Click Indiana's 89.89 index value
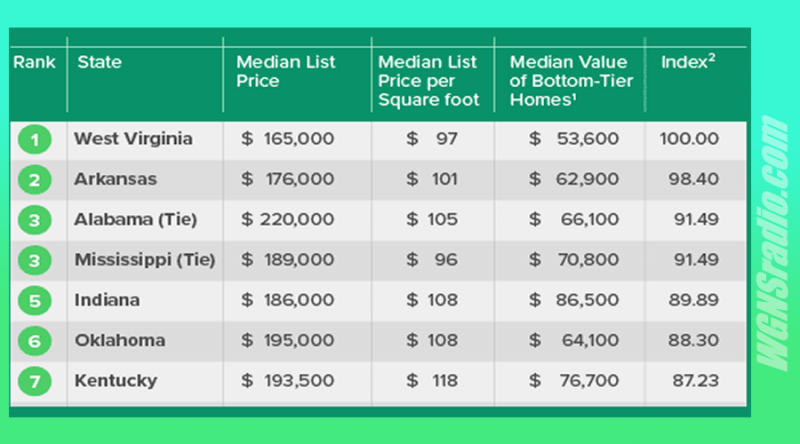Viewport: 800px width, 444px height. (694, 300)
